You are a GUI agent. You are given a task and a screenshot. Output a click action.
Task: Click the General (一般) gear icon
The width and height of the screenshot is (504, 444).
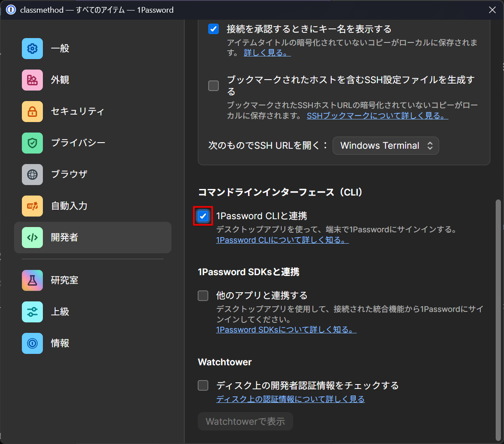click(x=32, y=49)
